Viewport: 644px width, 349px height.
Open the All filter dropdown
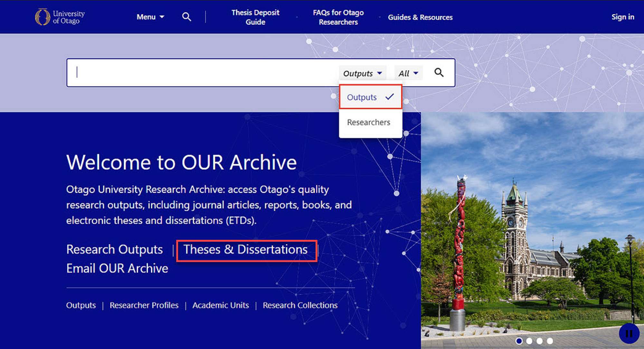(408, 73)
